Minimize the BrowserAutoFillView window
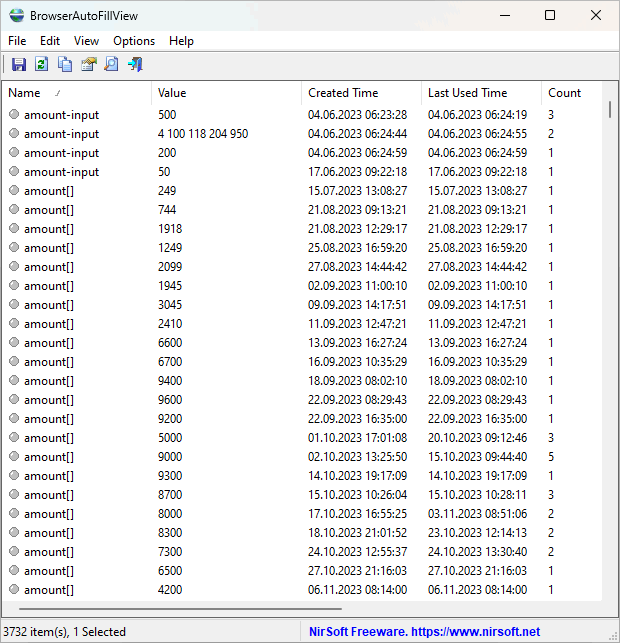This screenshot has width=620, height=643. pyautogui.click(x=505, y=16)
